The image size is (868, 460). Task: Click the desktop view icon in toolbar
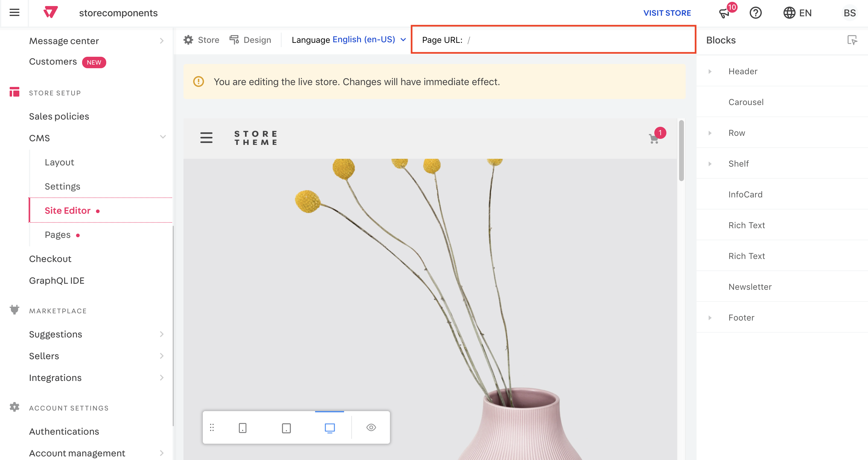[x=330, y=427]
